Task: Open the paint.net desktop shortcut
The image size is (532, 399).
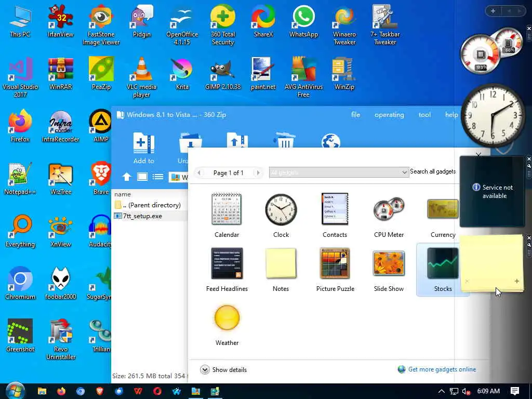Action: coord(263,73)
